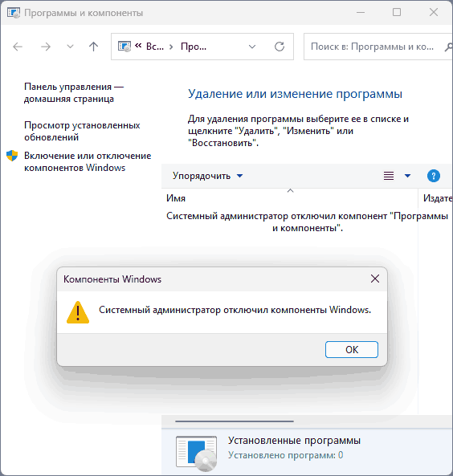Click OK in Windows Components dialog

352,349
